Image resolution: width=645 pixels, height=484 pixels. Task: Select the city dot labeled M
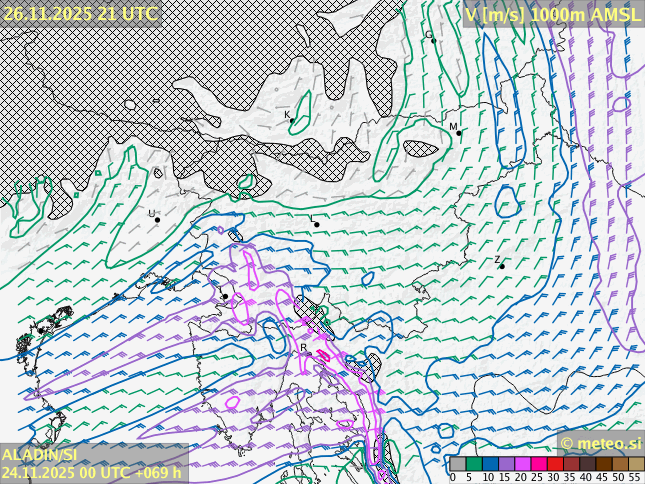pyautogui.click(x=459, y=133)
